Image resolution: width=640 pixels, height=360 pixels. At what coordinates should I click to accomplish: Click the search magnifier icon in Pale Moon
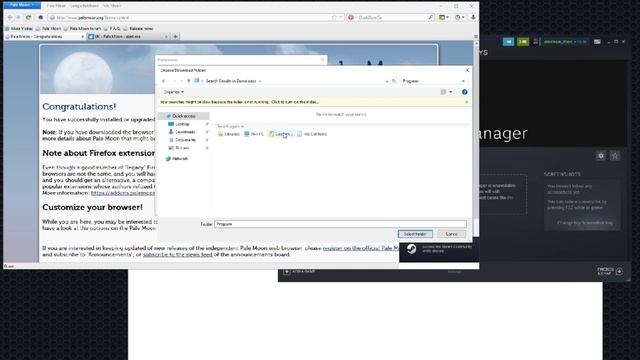[431, 18]
